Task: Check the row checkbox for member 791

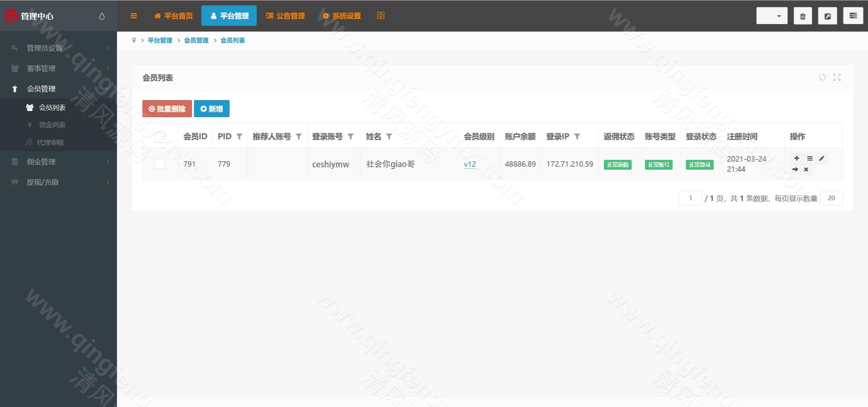Action: [x=160, y=163]
